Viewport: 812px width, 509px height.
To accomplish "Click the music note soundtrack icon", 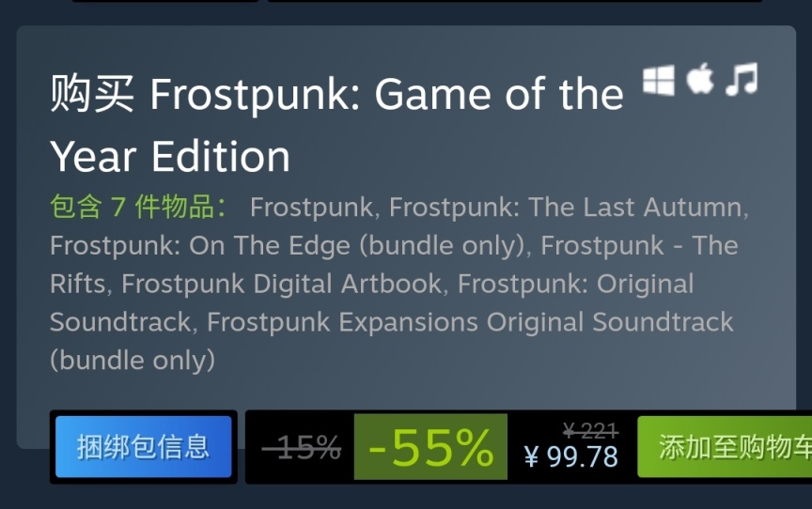I will tap(742, 81).
